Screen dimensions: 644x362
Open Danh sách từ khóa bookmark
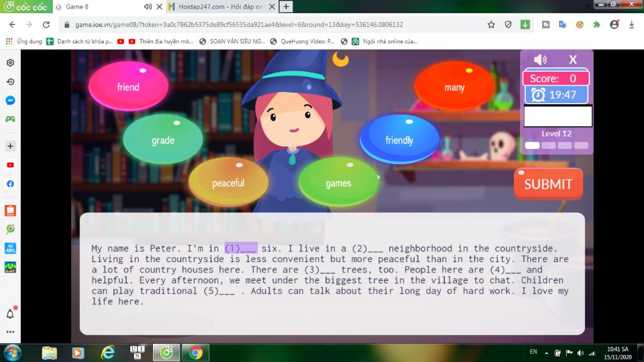coord(80,41)
